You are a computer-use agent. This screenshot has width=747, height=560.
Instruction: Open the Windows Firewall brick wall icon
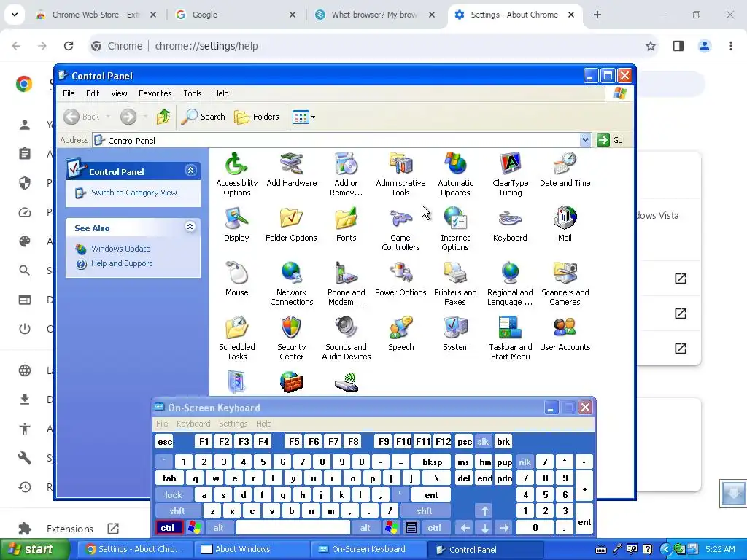(291, 382)
